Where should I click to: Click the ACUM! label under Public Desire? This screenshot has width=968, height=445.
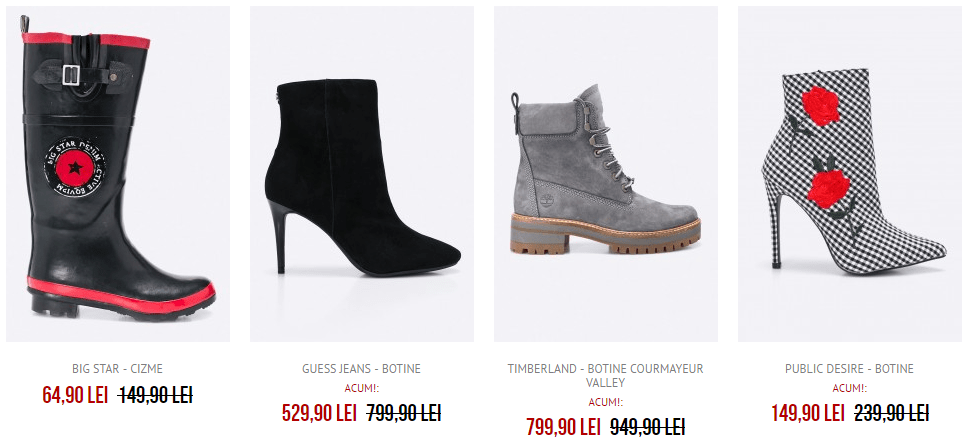coord(849,389)
